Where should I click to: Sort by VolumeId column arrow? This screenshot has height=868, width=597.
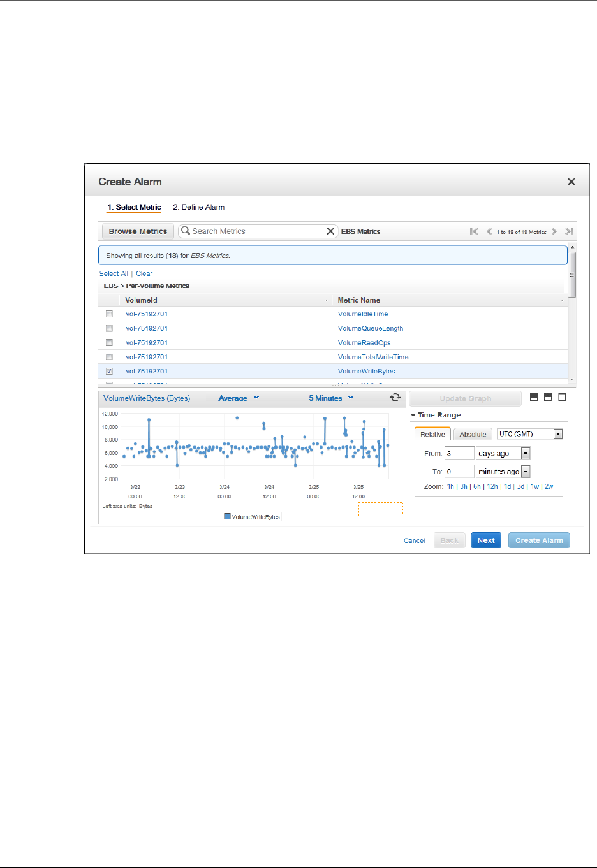pyautogui.click(x=327, y=300)
